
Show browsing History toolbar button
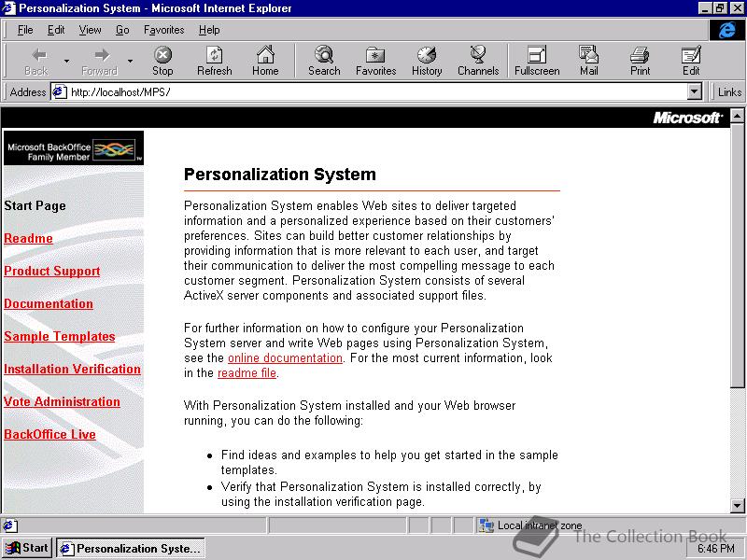click(x=427, y=61)
